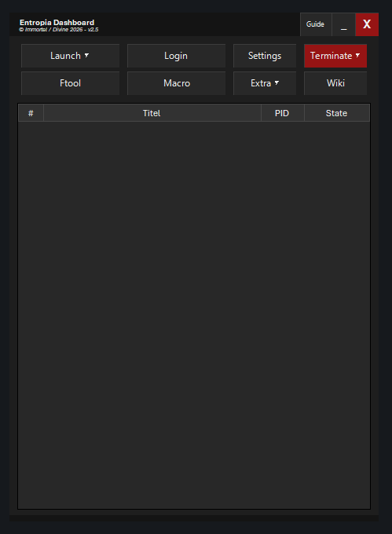Viewport: 392px width, 534px height.
Task: Close the dashboard with red X
Action: pyautogui.click(x=367, y=24)
